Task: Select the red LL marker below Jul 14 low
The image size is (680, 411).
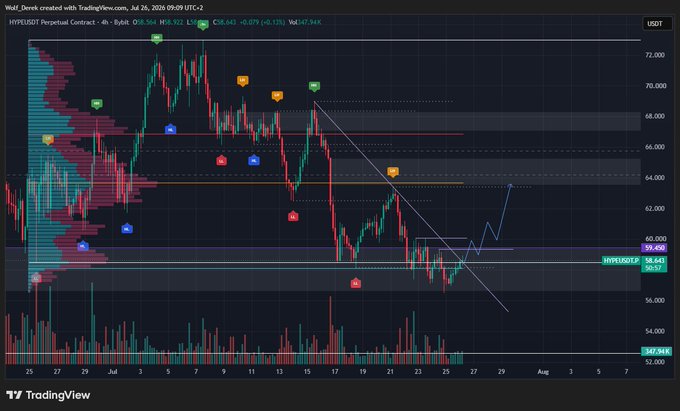Action: click(x=293, y=215)
